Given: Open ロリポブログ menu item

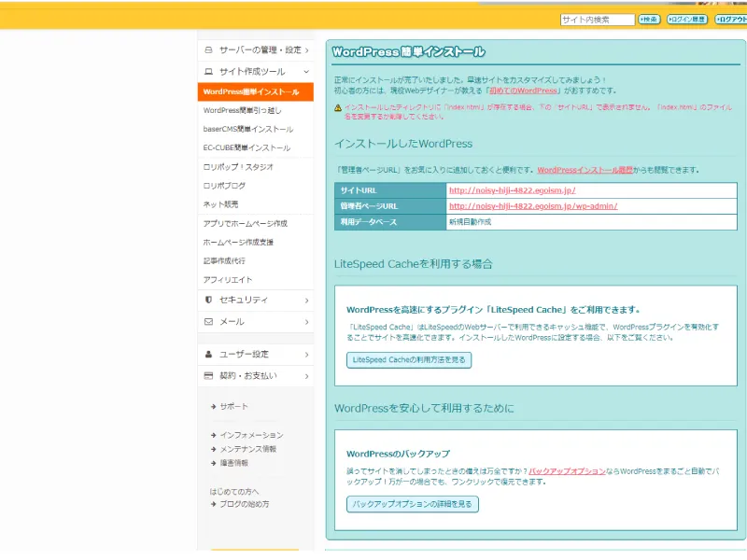Looking at the screenshot, I should (x=224, y=185).
